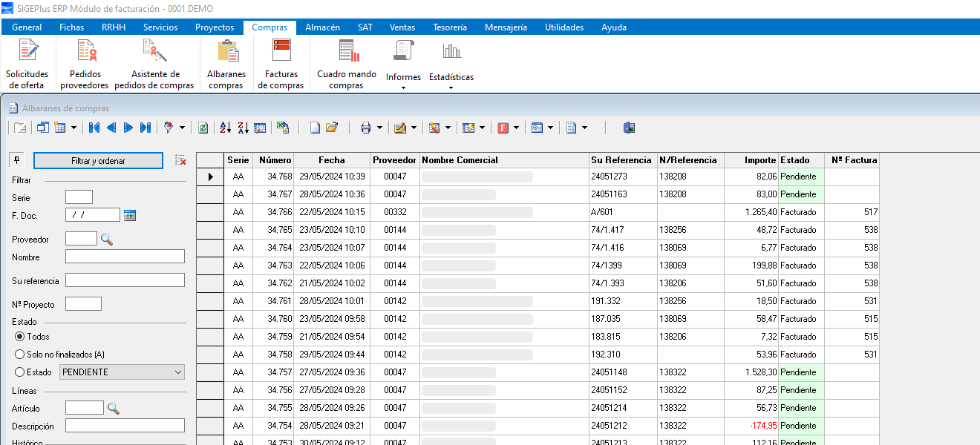Click the red F toolbar icon
This screenshot has height=445, width=980.
coord(503,128)
